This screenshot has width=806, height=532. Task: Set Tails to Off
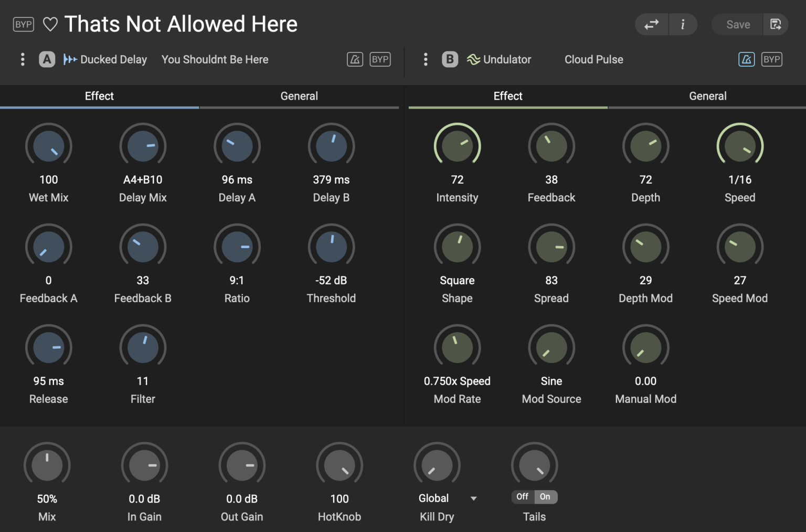523,497
